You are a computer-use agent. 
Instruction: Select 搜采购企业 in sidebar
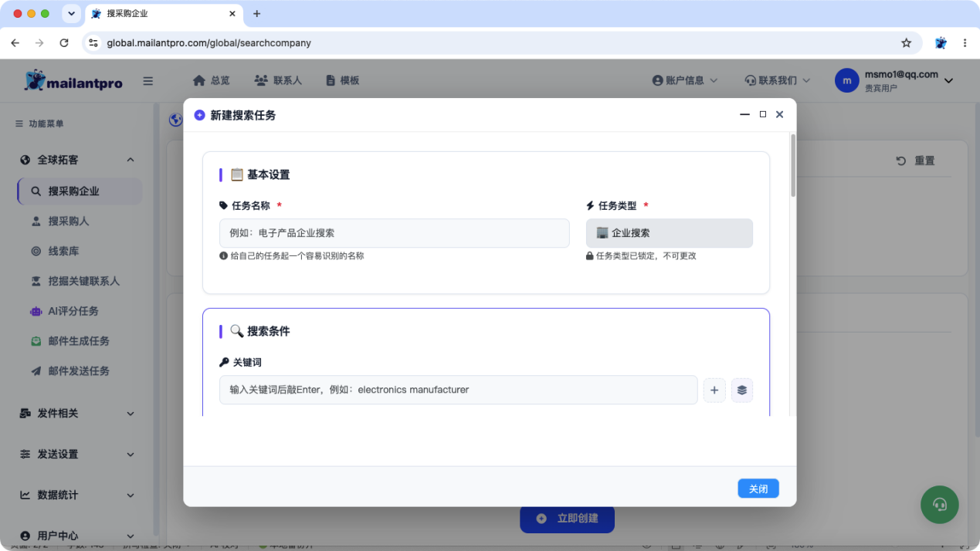pos(80,191)
